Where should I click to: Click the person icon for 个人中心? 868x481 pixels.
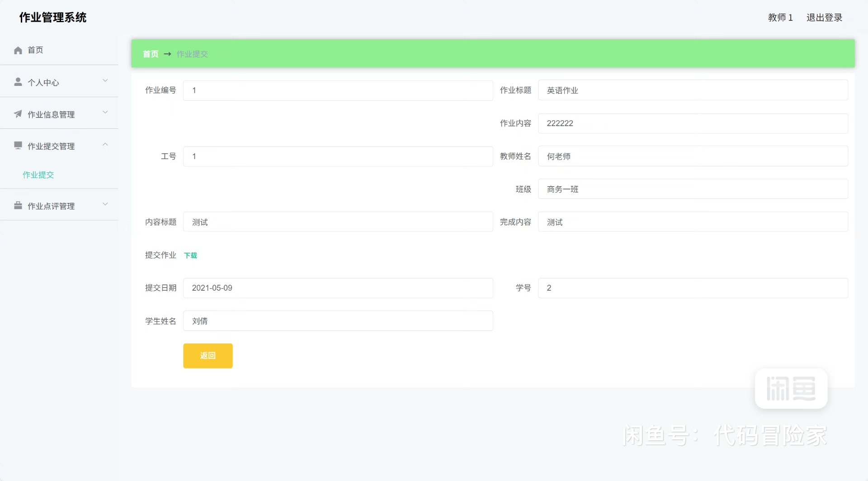pyautogui.click(x=18, y=82)
